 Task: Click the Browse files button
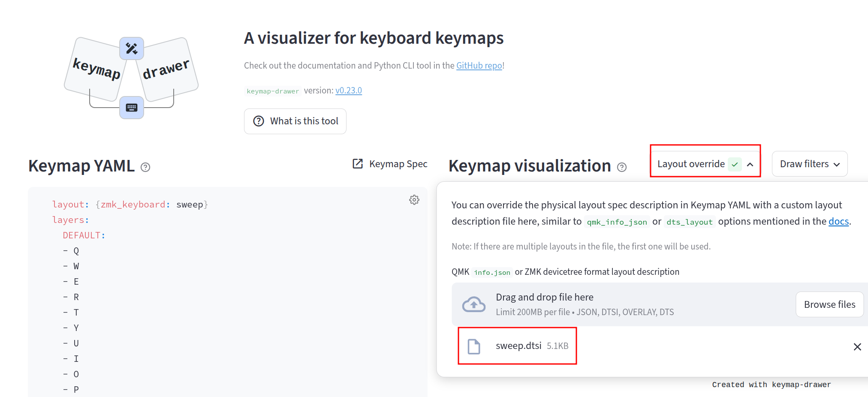[x=829, y=304]
